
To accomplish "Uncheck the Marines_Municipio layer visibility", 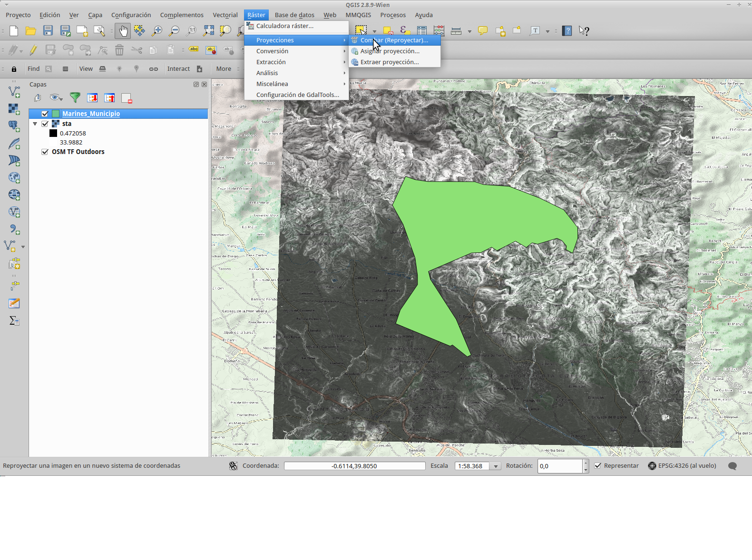I will [x=45, y=114].
